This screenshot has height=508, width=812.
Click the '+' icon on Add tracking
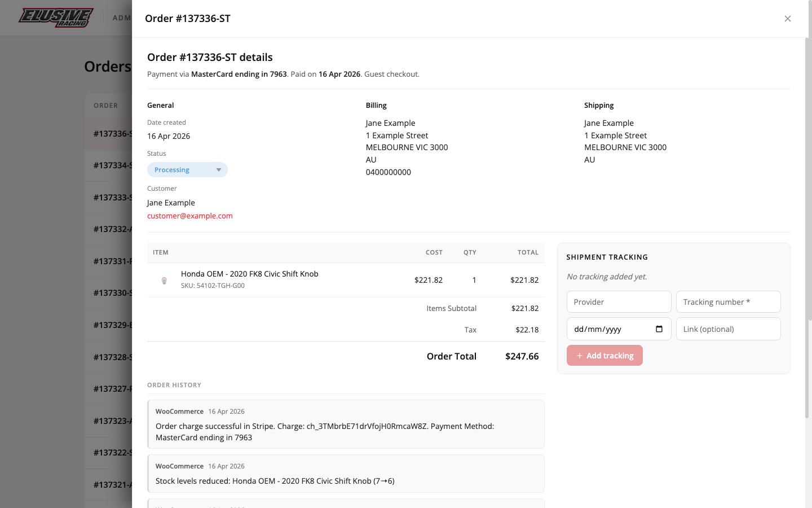click(579, 356)
